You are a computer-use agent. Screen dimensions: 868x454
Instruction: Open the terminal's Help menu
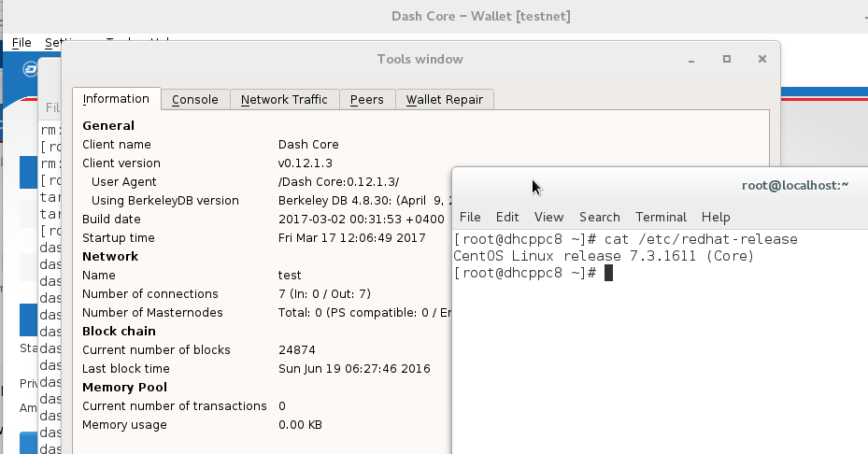[716, 217]
